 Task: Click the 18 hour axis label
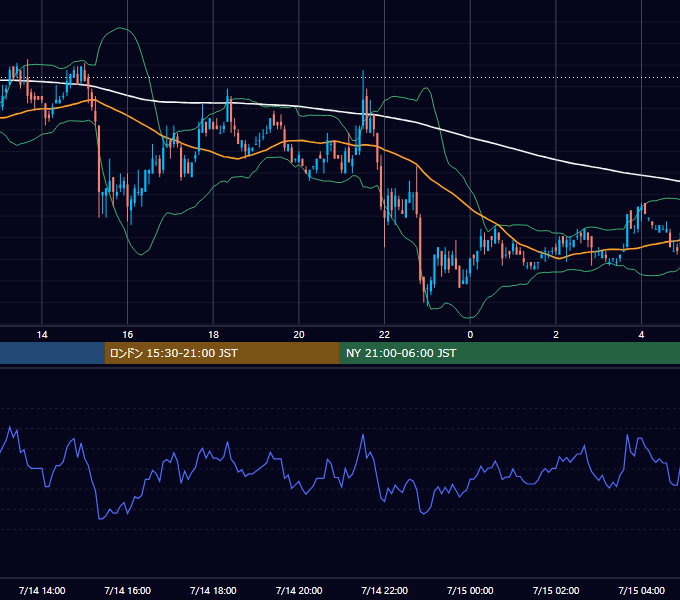point(213,335)
